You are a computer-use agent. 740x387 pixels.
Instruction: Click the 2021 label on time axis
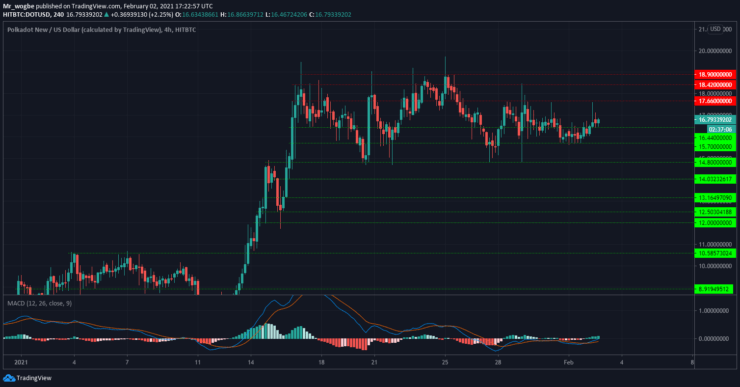coord(21,362)
